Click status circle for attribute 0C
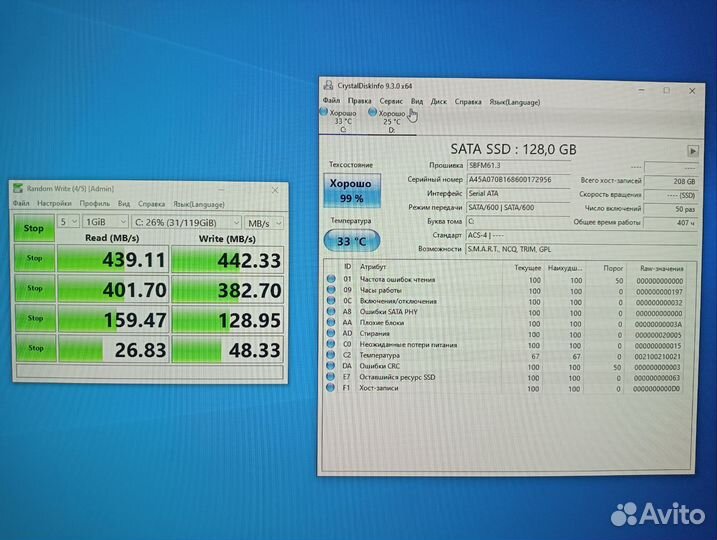This screenshot has width=717, height=540. pyautogui.click(x=331, y=300)
